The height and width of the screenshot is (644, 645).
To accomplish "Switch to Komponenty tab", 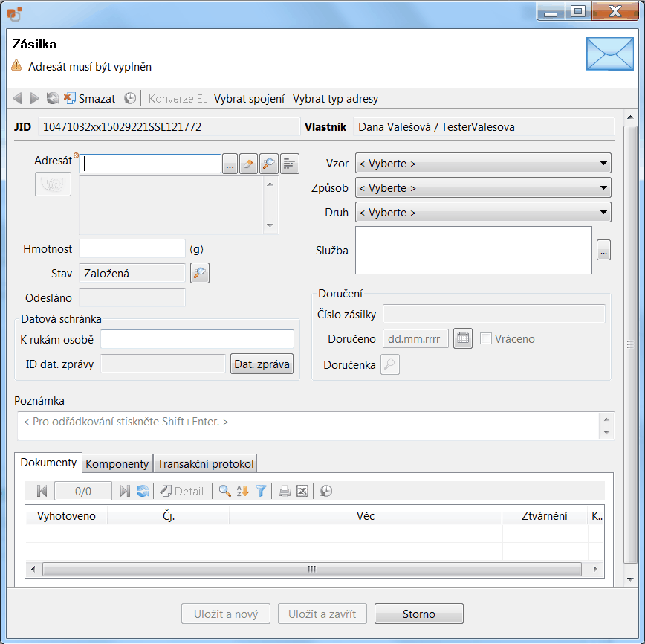I will pyautogui.click(x=117, y=463).
